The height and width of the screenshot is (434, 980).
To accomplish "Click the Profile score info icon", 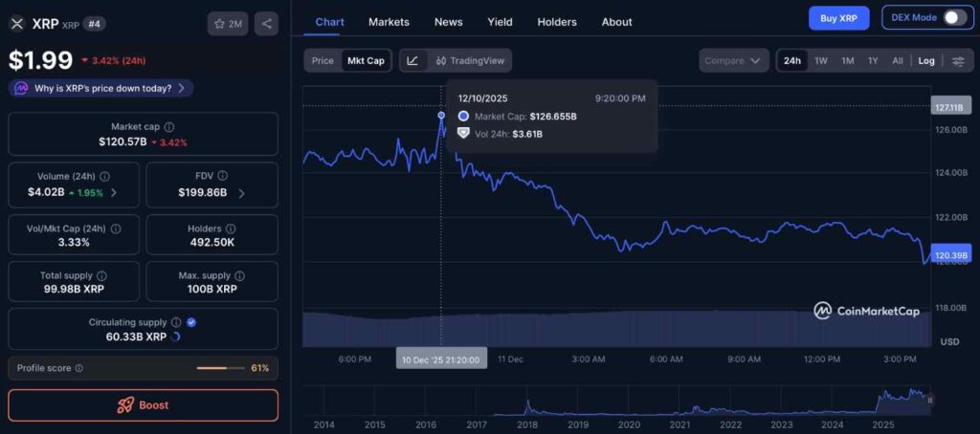I will (78, 368).
